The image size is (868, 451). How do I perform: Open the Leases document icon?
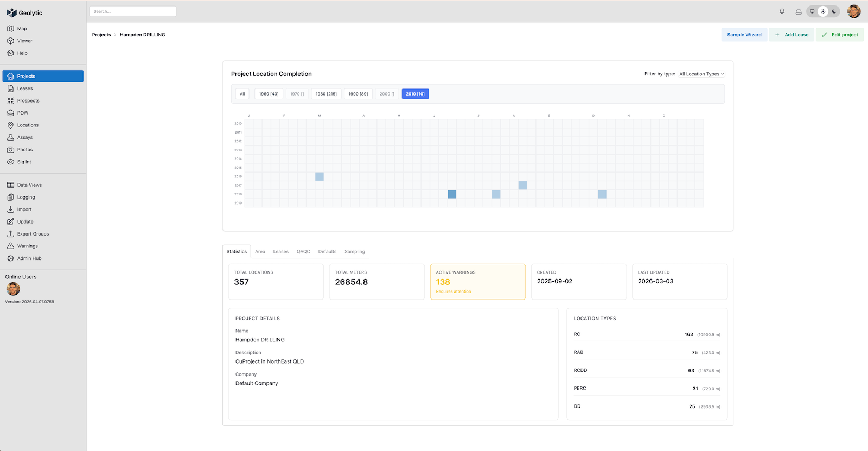(10, 88)
